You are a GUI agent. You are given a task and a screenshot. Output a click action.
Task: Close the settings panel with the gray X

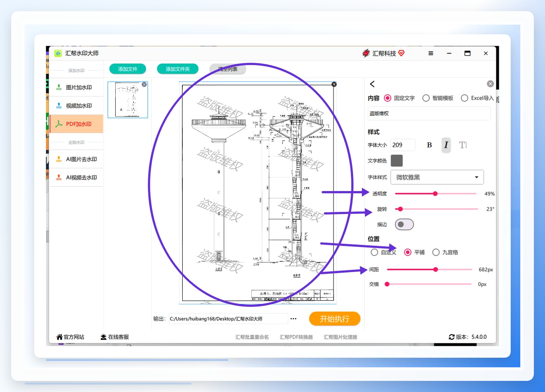pyautogui.click(x=490, y=84)
